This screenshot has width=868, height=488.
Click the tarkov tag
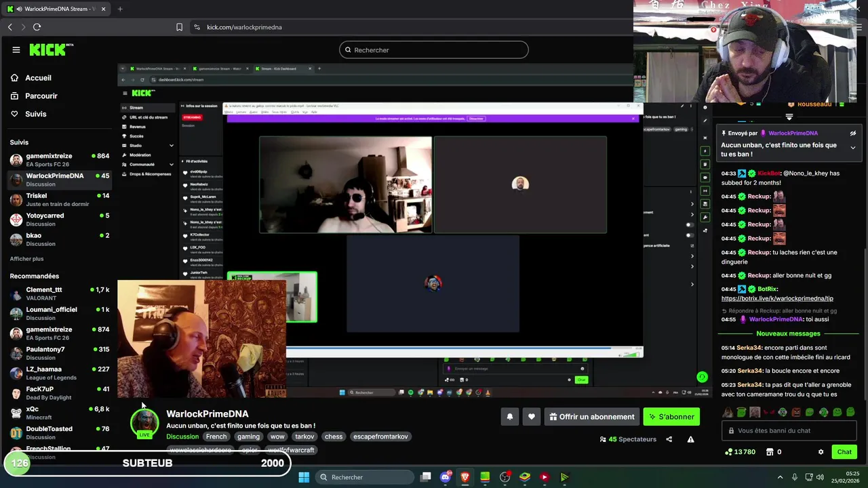click(x=304, y=436)
